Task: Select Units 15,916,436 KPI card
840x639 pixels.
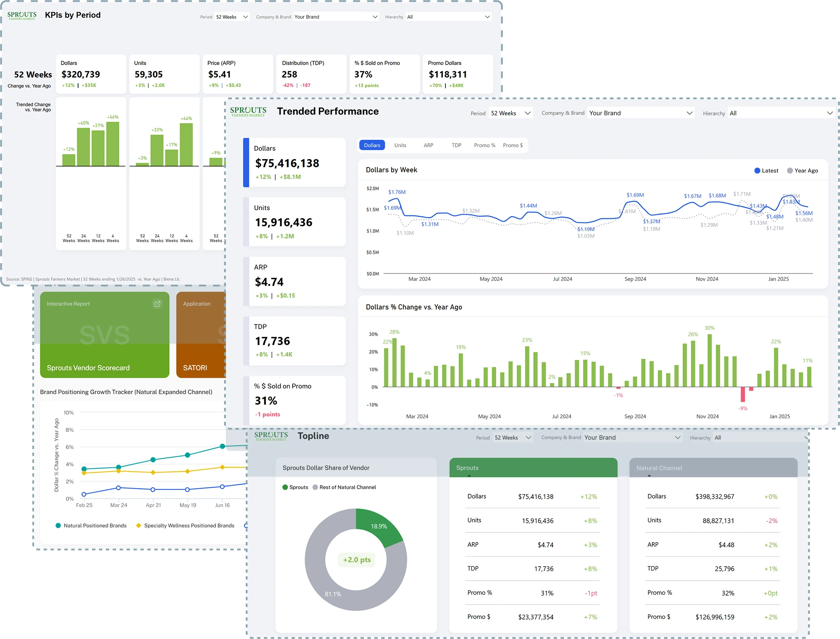Action: [295, 222]
